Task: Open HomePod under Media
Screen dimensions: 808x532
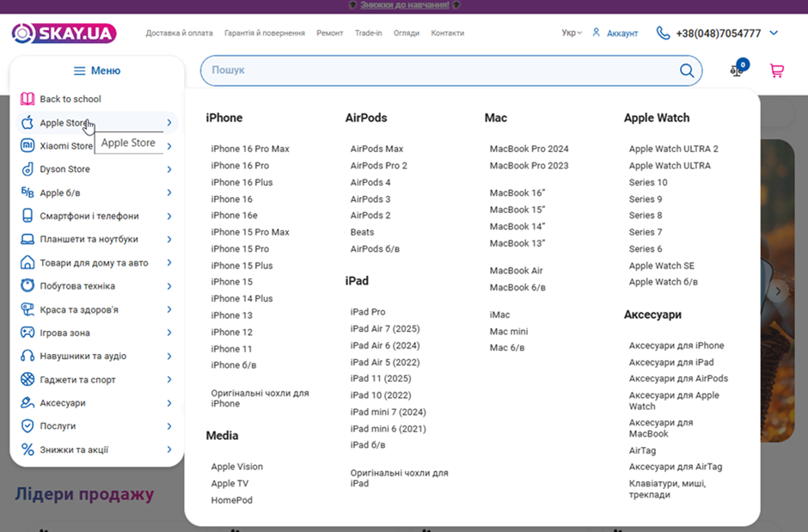Action: pyautogui.click(x=231, y=500)
